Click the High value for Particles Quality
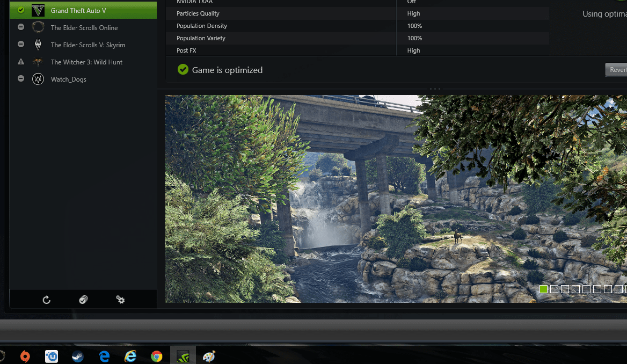This screenshot has width=627, height=364. coord(413,13)
